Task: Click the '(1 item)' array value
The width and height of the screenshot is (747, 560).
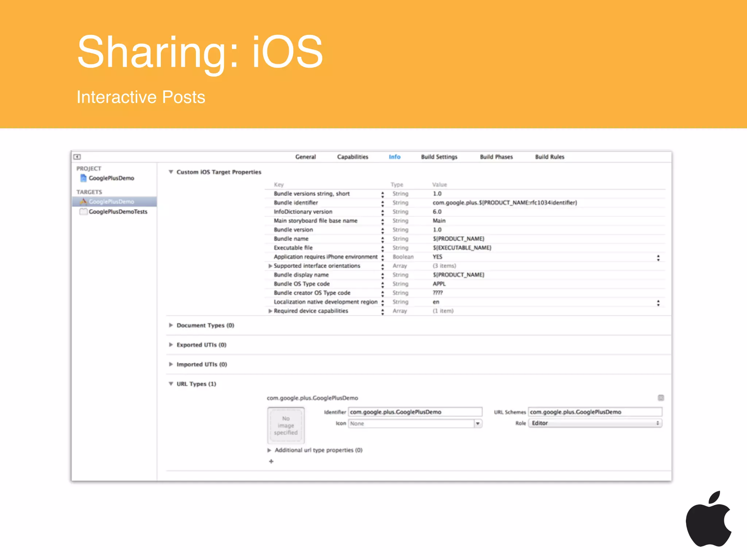Action: (x=443, y=311)
